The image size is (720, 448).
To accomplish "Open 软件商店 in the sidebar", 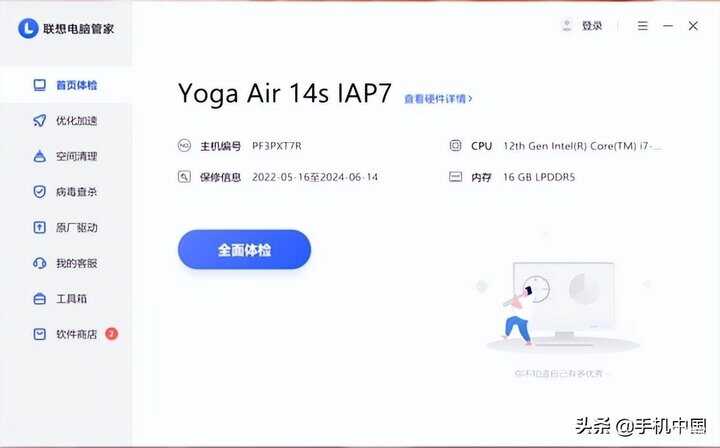I will coord(65,334).
